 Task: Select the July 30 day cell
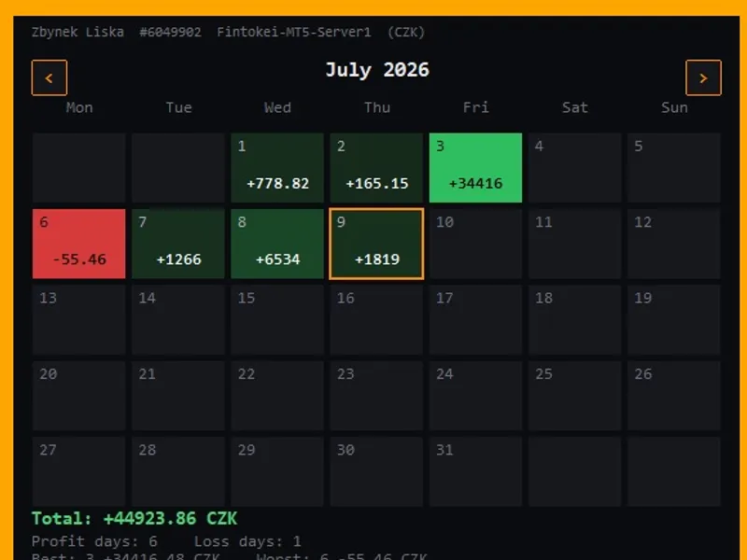click(376, 472)
